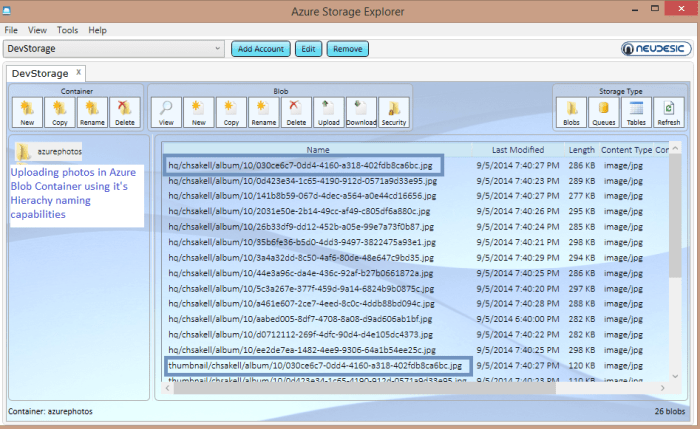The height and width of the screenshot is (429, 700).
Task: Click the Remove account button
Action: tap(348, 49)
